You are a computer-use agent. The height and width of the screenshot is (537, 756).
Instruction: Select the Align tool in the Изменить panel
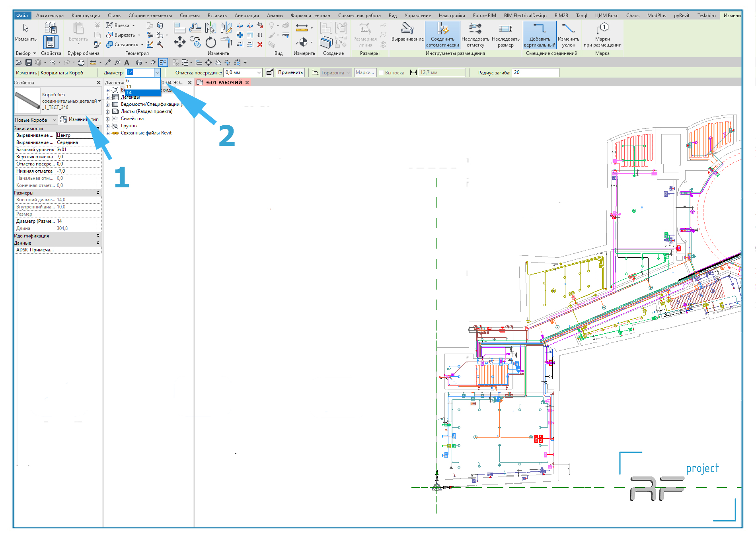point(179,27)
